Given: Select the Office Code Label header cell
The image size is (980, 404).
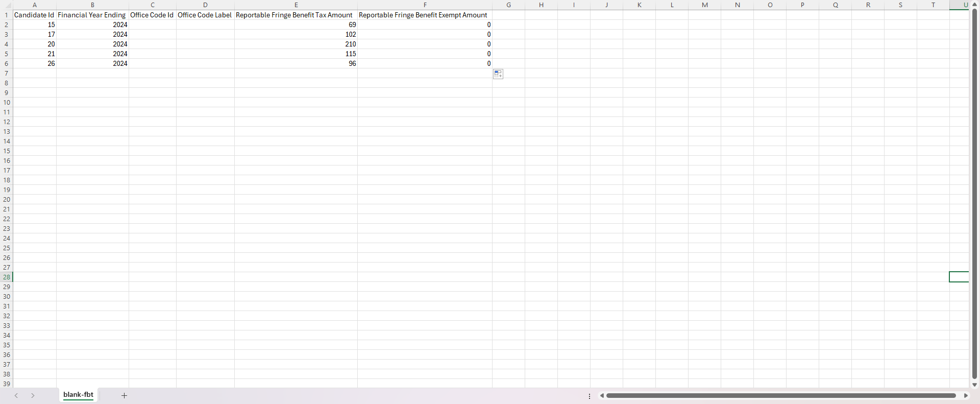Looking at the screenshot, I should coord(205,15).
